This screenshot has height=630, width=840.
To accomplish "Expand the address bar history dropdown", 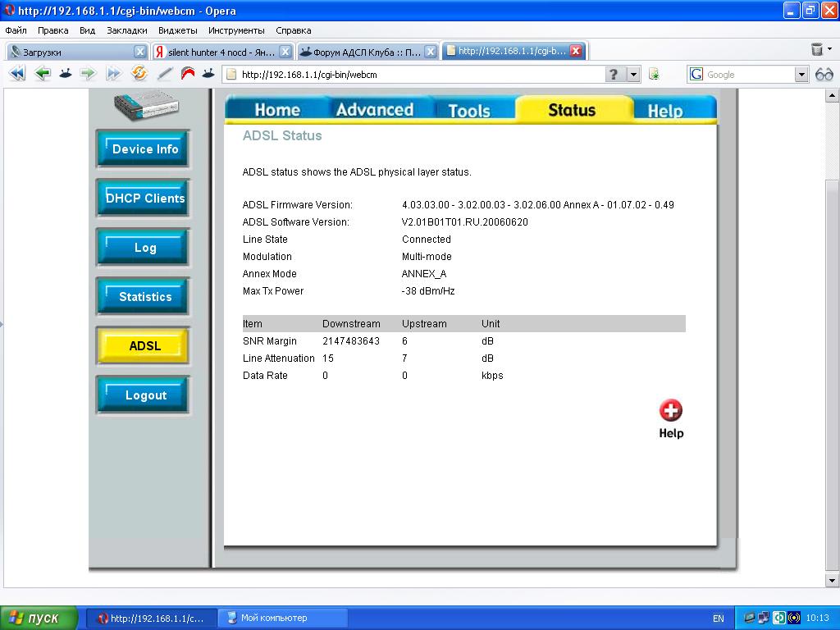I will pos(633,75).
